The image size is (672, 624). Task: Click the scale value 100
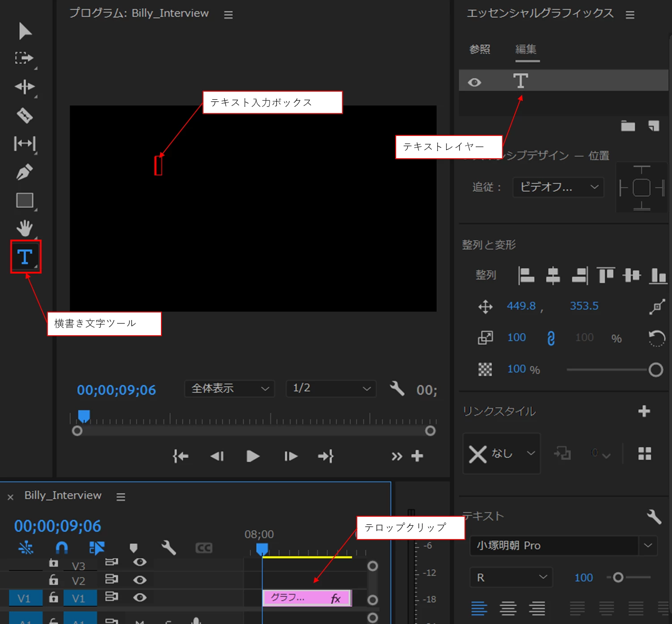tap(516, 337)
